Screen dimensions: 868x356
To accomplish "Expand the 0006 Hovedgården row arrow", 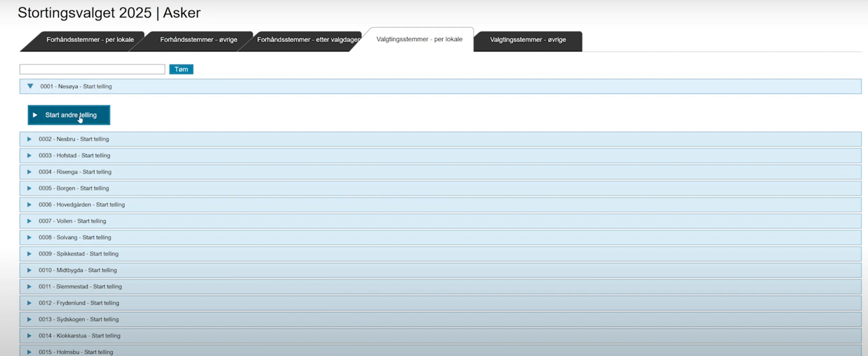I will coord(29,205).
